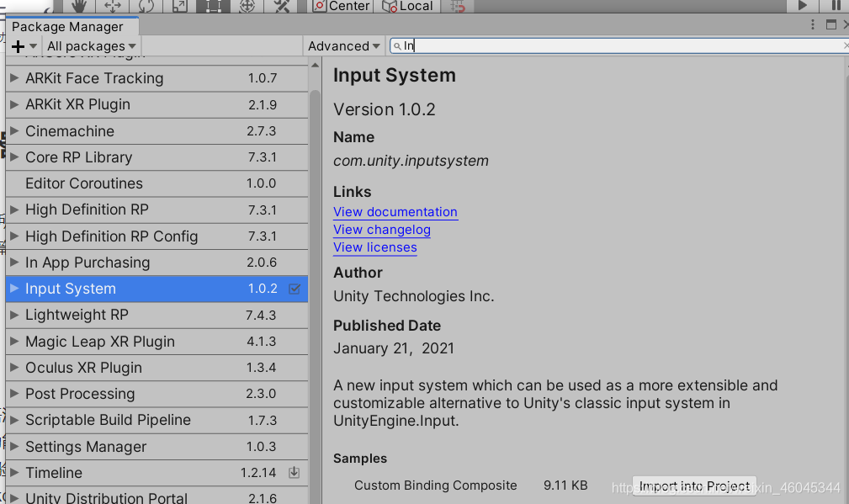The width and height of the screenshot is (849, 504).
Task: Select the Rect tool in Unity toolbar
Action: point(213,6)
